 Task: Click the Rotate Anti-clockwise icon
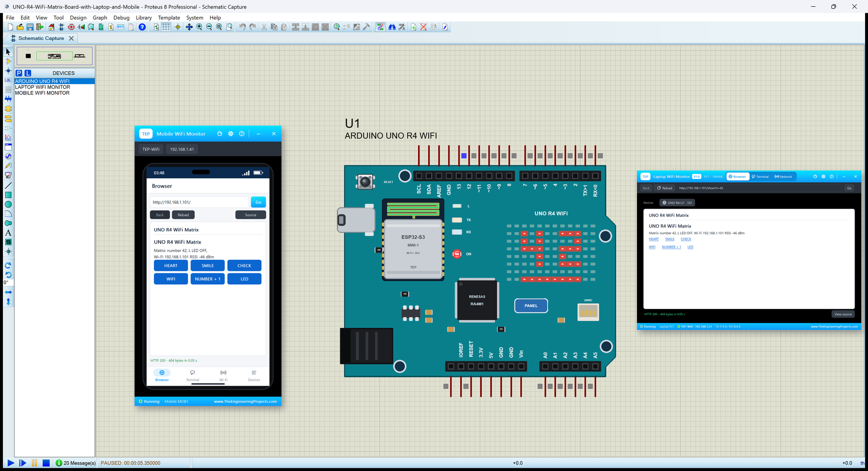pos(8,275)
